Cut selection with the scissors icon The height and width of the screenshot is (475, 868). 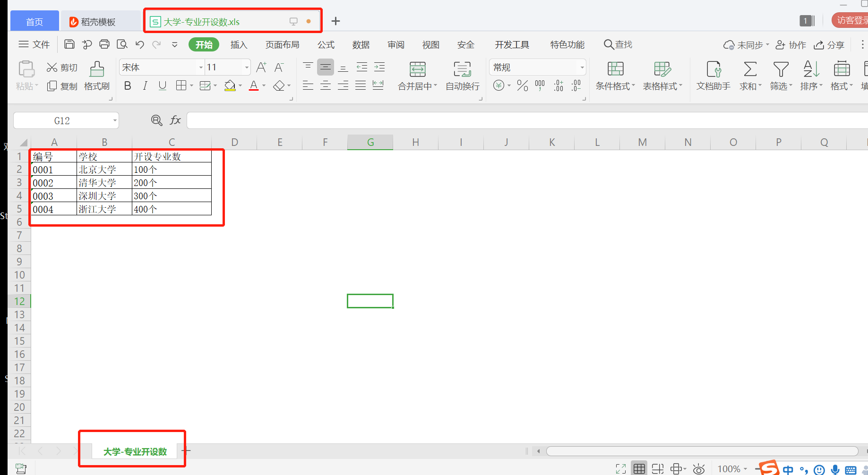coord(52,68)
